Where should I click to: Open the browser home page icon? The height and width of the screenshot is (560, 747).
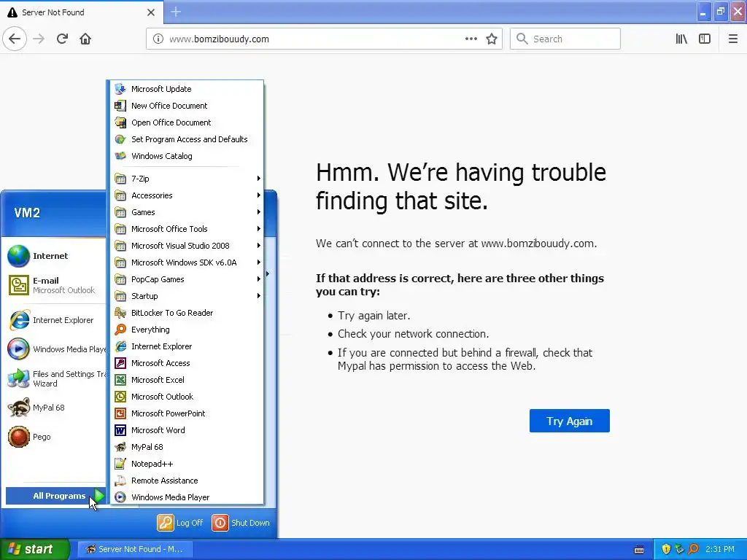(x=85, y=39)
